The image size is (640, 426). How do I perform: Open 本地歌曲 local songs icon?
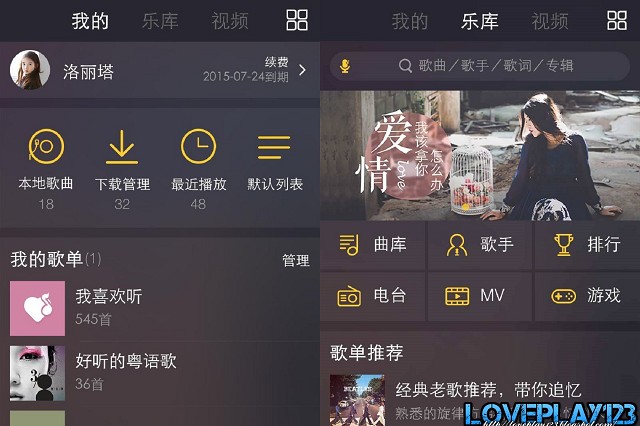(46, 146)
